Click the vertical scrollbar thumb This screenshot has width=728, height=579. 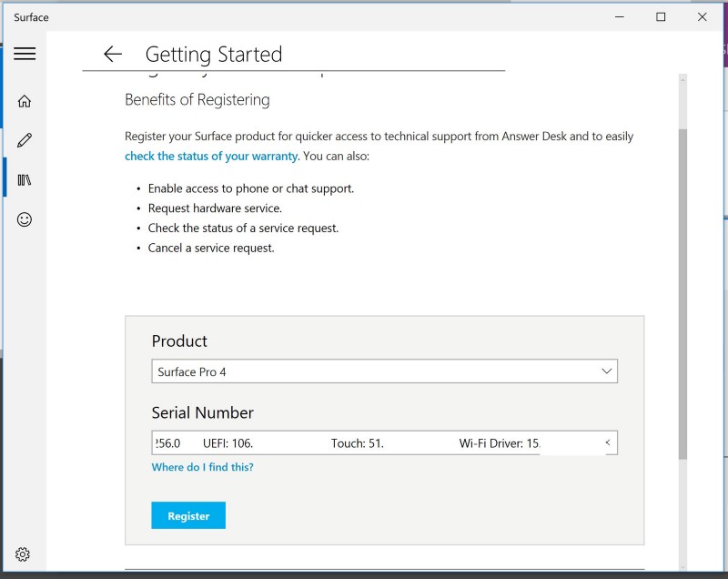coord(682,294)
